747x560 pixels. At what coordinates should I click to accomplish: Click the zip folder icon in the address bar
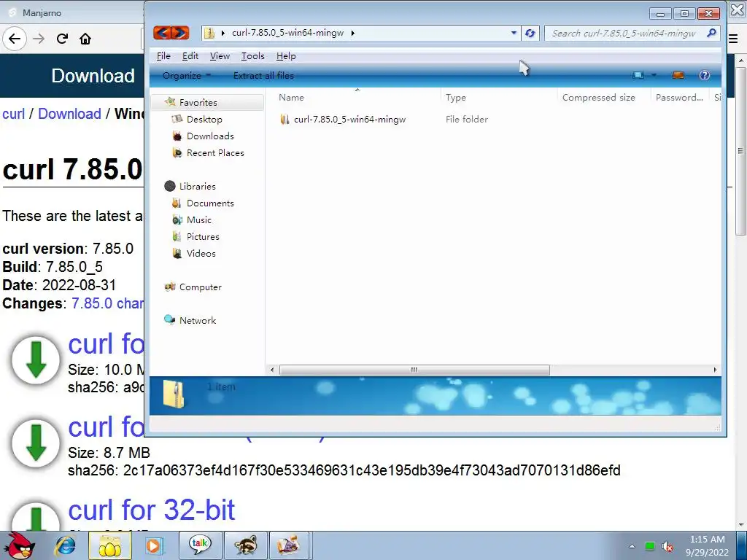pos(209,33)
